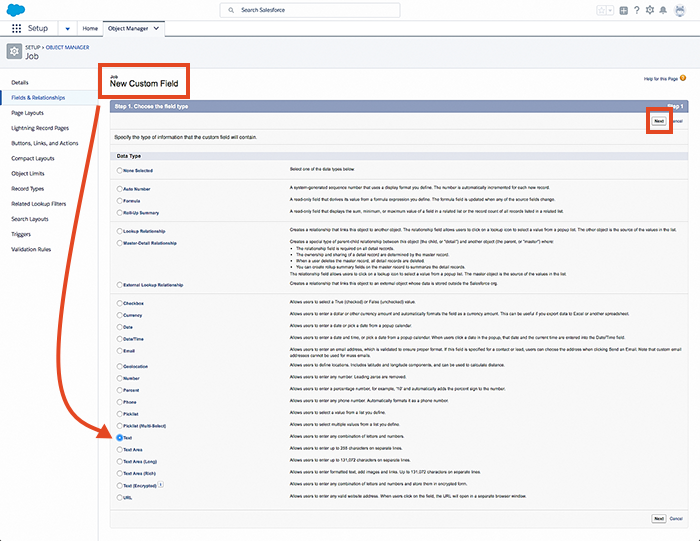Open Related Lookup Filters in sidebar
The image size is (700, 541).
(39, 204)
